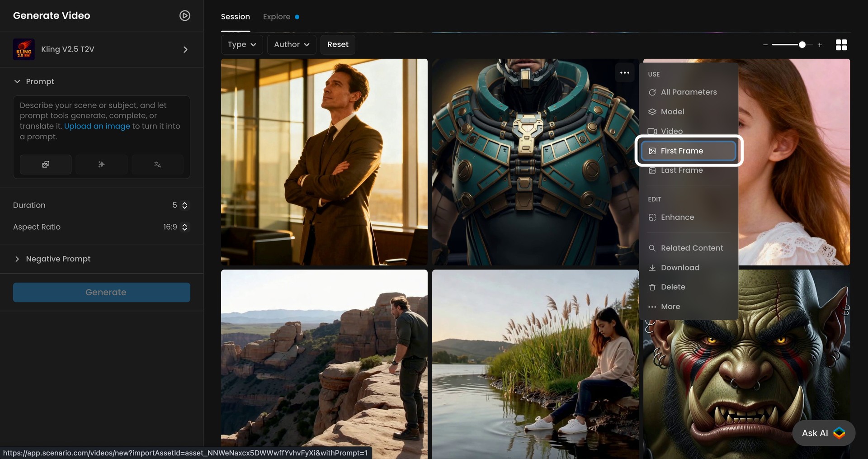The height and width of the screenshot is (459, 868).
Task: Open the Author filter dropdown
Action: pyautogui.click(x=291, y=44)
